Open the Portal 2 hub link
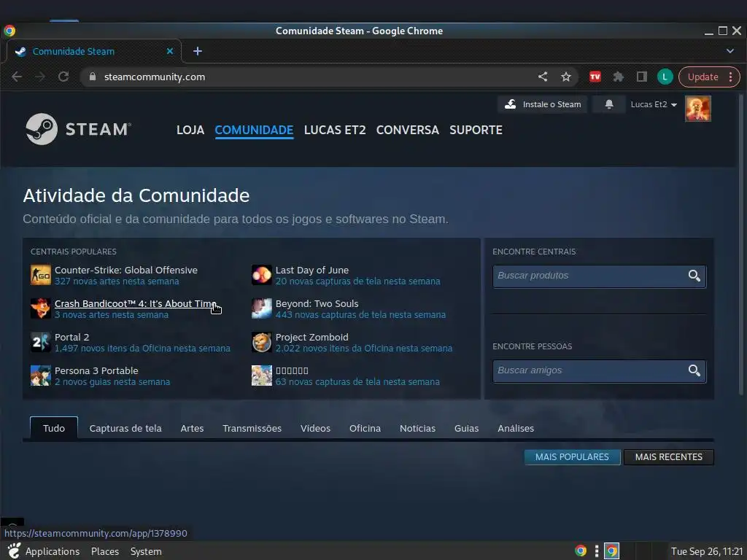Screen dimensions: 747x560 [71, 337]
